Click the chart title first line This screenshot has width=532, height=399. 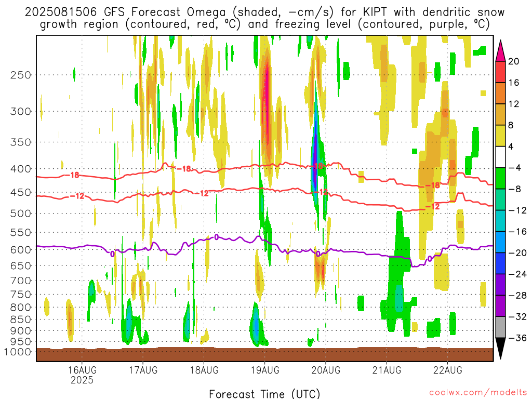point(264,12)
